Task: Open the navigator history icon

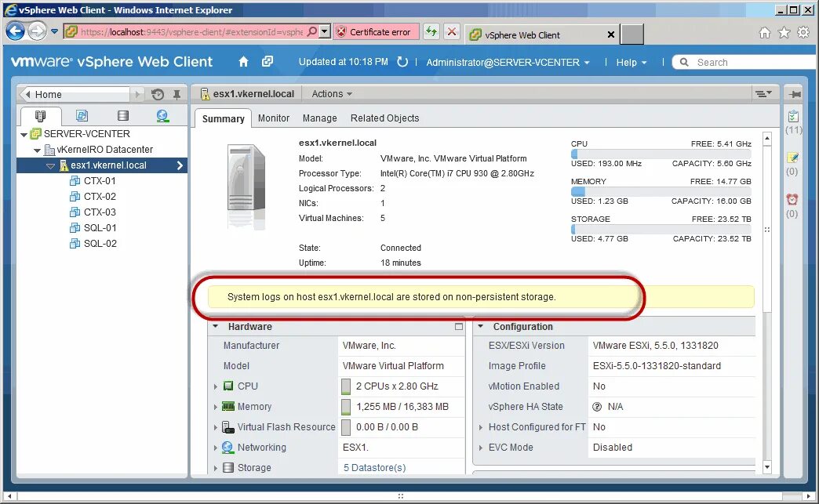Action: click(158, 94)
